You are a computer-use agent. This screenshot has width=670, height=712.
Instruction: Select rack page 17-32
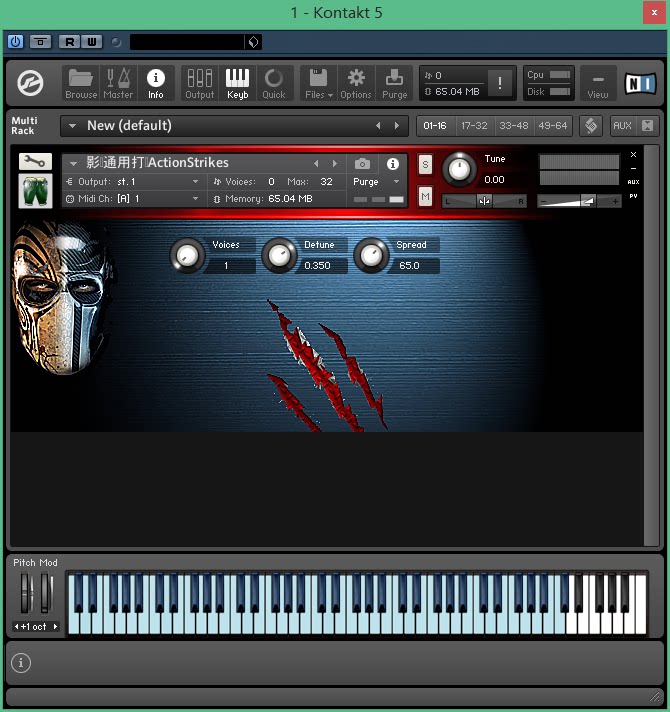pyautogui.click(x=474, y=126)
